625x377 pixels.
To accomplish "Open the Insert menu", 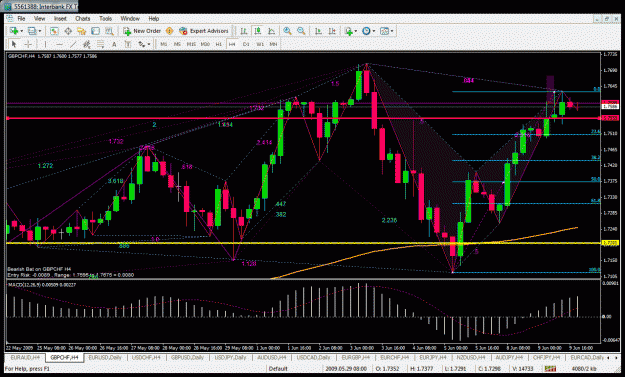I will [60, 18].
